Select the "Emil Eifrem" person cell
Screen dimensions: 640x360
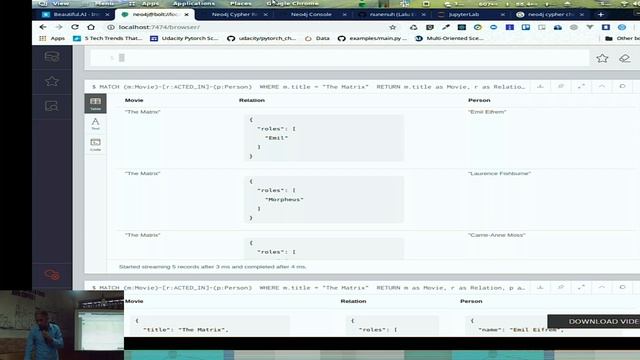[487, 112]
